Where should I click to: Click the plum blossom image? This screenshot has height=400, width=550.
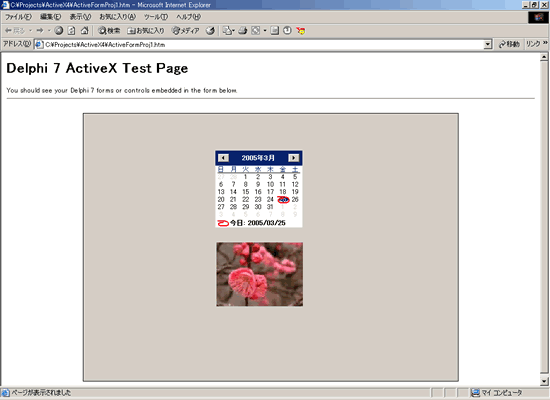coord(260,274)
